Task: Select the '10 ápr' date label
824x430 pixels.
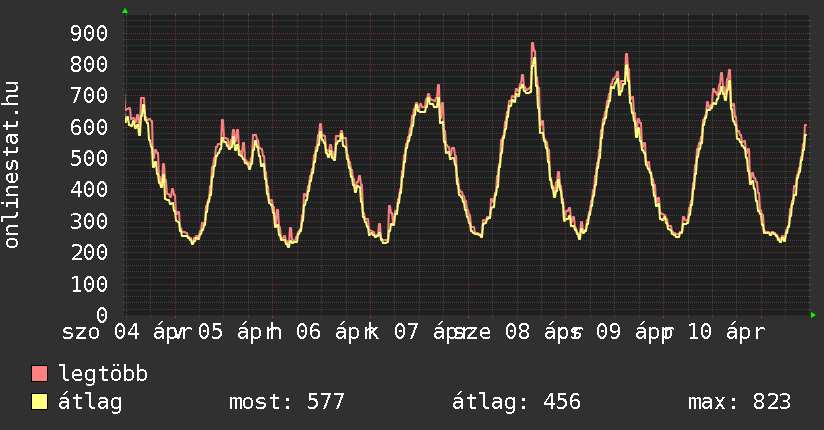Action: click(725, 331)
